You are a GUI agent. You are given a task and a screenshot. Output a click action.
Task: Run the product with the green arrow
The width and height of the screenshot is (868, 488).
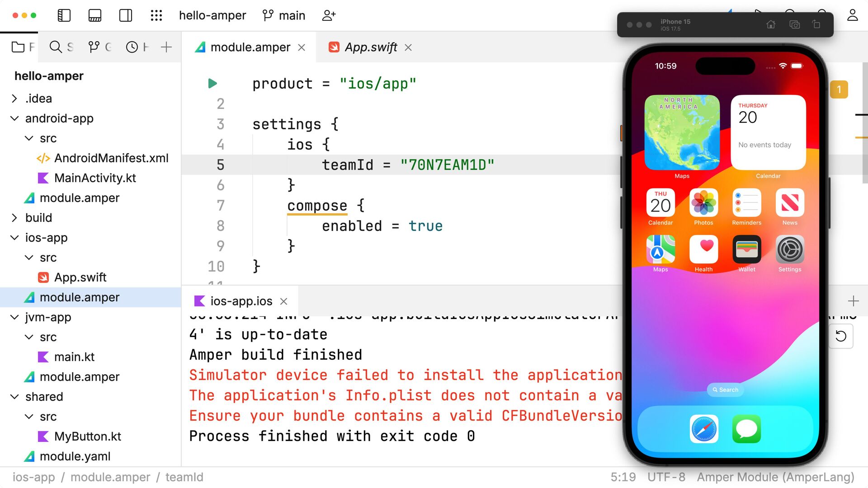coord(212,84)
